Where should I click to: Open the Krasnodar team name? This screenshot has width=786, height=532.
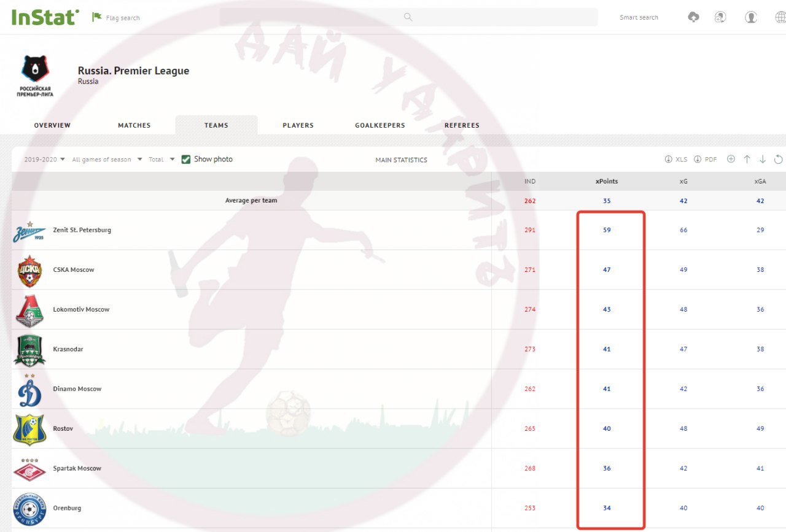click(x=68, y=349)
